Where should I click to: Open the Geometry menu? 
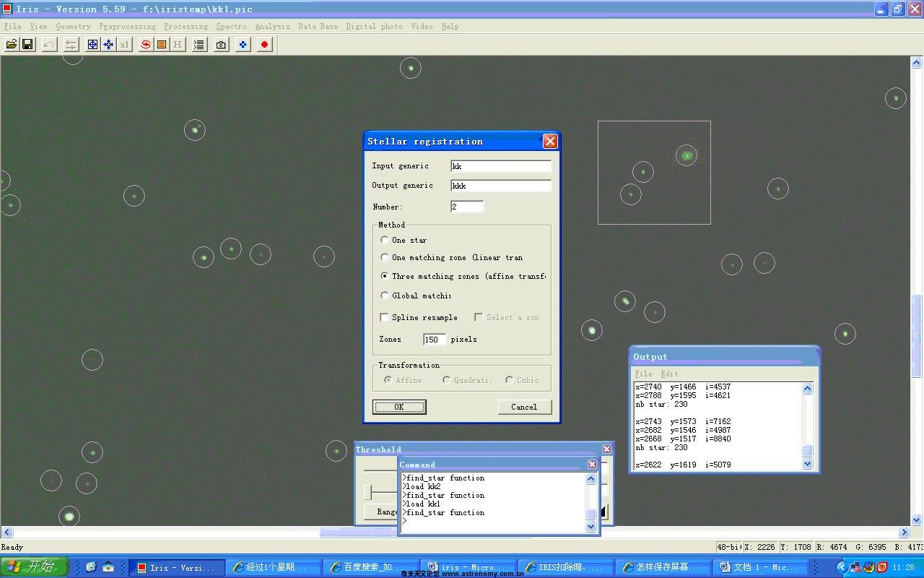(x=73, y=27)
